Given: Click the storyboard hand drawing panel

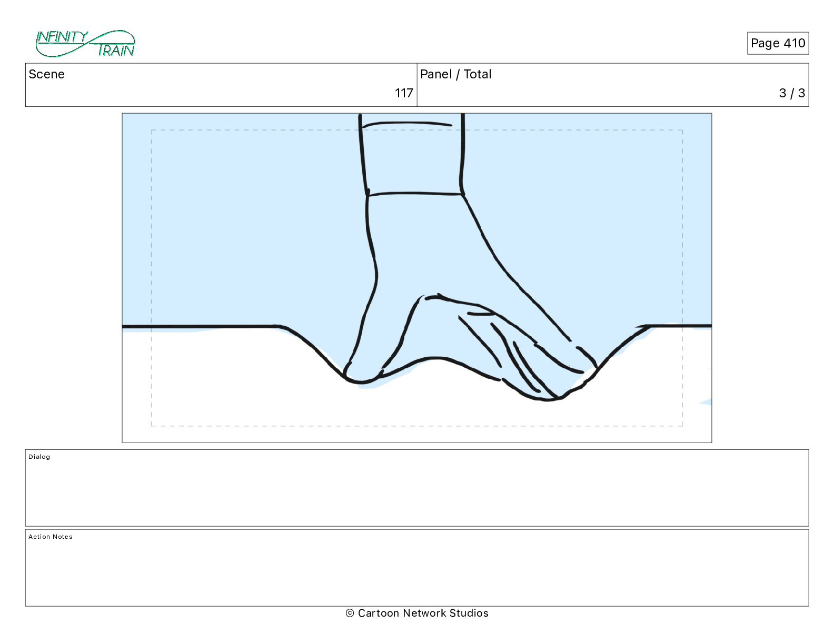Looking at the screenshot, I should click(x=417, y=278).
